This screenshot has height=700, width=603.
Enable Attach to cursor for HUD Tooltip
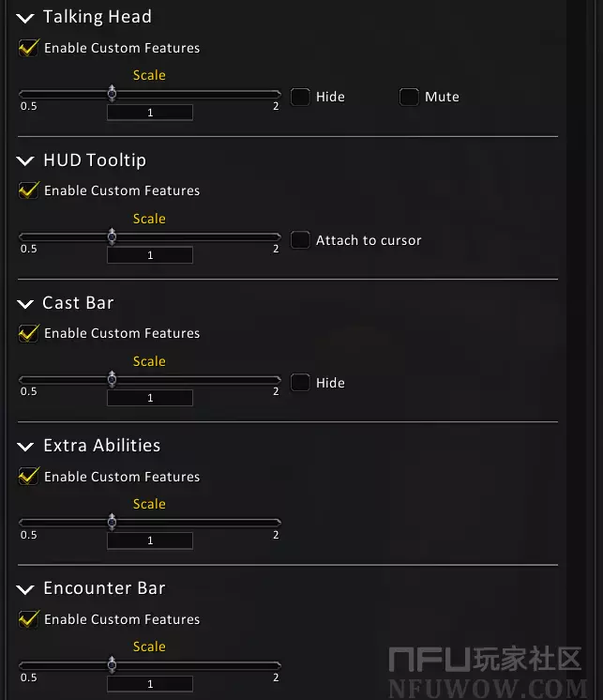[300, 240]
